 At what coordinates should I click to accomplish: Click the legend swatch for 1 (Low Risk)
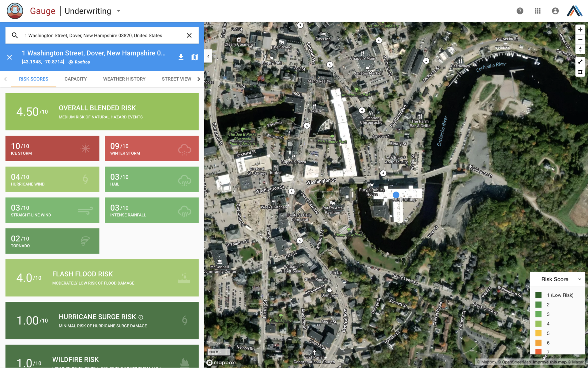pos(538,295)
